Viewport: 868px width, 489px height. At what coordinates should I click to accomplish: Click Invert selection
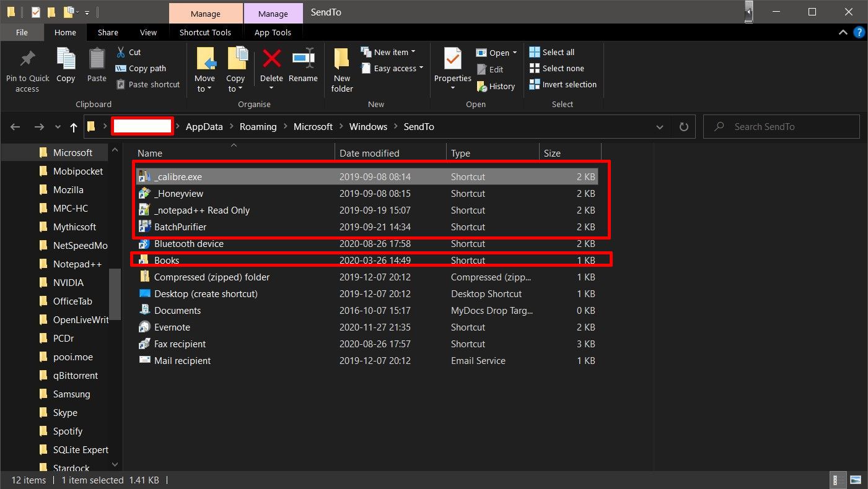[563, 84]
